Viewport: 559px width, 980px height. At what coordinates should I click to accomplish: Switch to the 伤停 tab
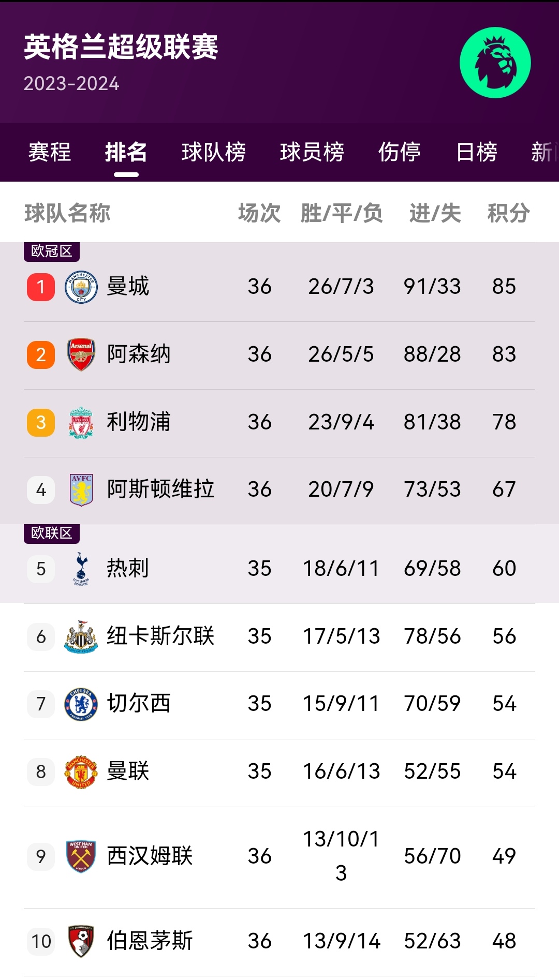pos(399,152)
